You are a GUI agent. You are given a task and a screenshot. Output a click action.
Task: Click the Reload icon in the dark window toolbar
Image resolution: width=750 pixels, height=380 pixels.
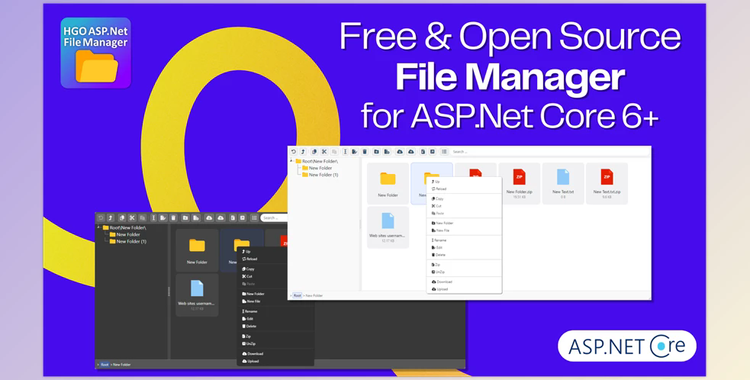coord(101,218)
